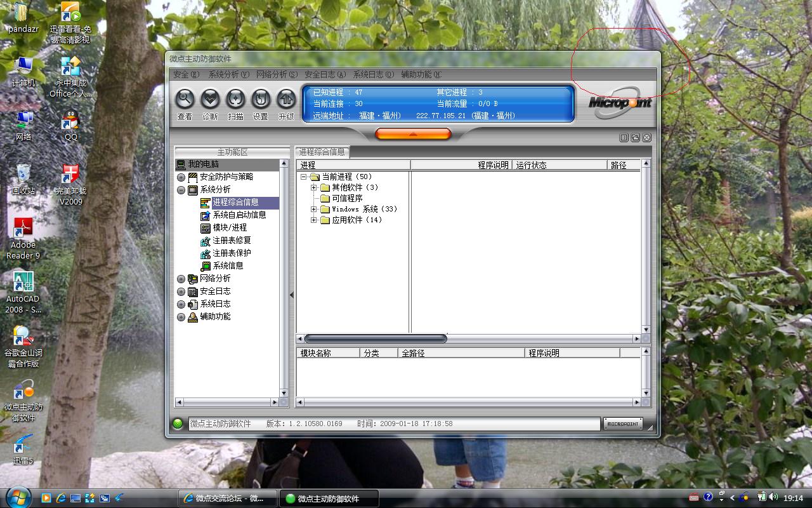This screenshot has width=812, height=508.
Task: Expand the 其他软件 (3) folder
Action: pyautogui.click(x=313, y=187)
